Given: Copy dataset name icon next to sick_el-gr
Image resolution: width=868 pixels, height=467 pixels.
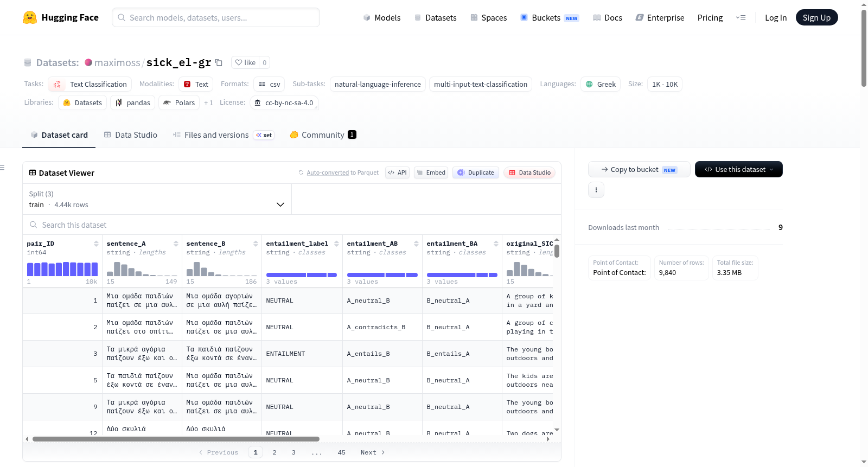Looking at the screenshot, I should click(x=219, y=62).
